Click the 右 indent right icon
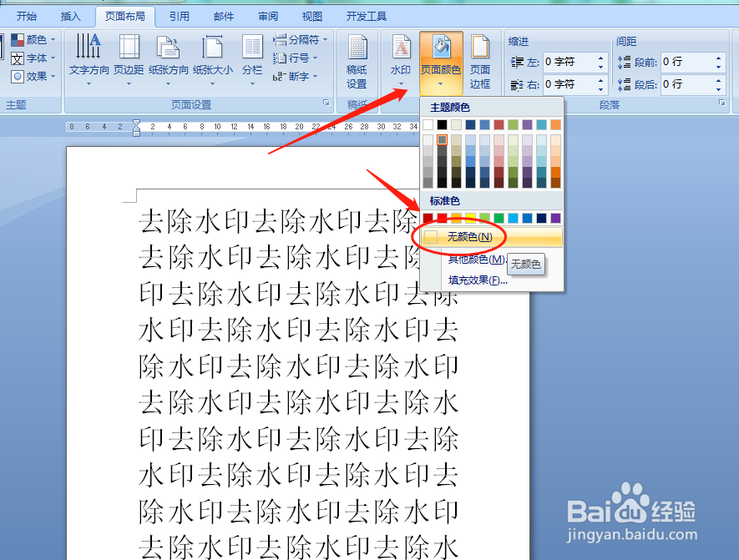 [x=517, y=85]
